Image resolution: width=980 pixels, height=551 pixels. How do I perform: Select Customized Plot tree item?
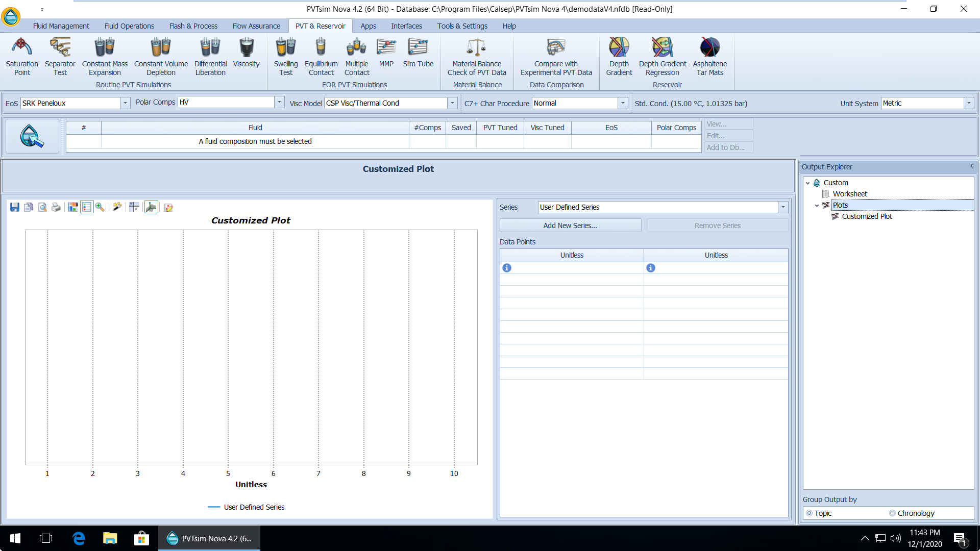[867, 216]
